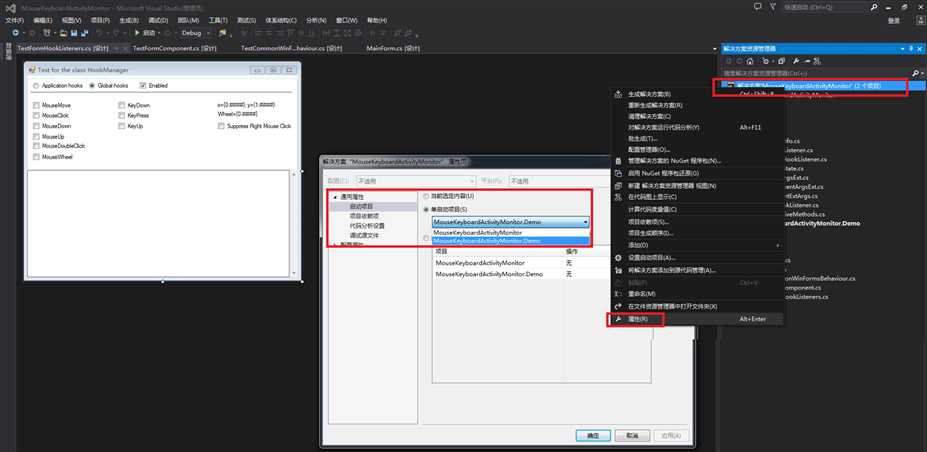Screen dimensions: 927x452
Task: Click the Start debugging play icon
Action: (x=137, y=33)
